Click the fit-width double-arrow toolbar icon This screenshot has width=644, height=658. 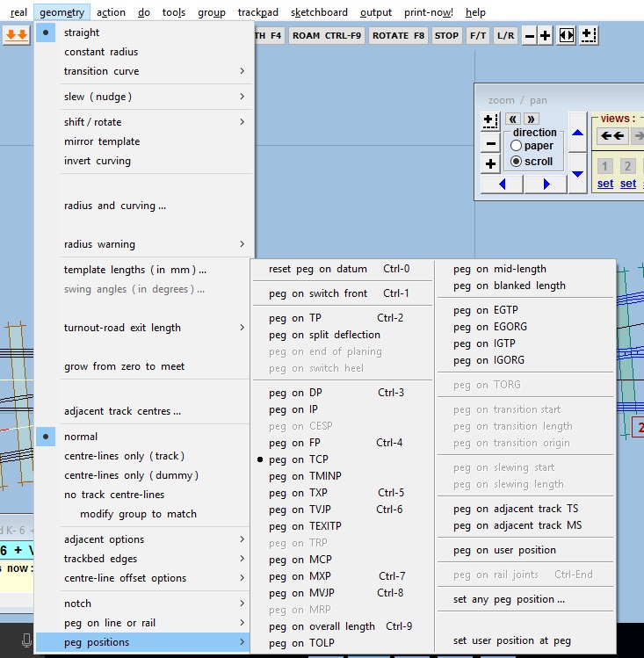coord(567,35)
